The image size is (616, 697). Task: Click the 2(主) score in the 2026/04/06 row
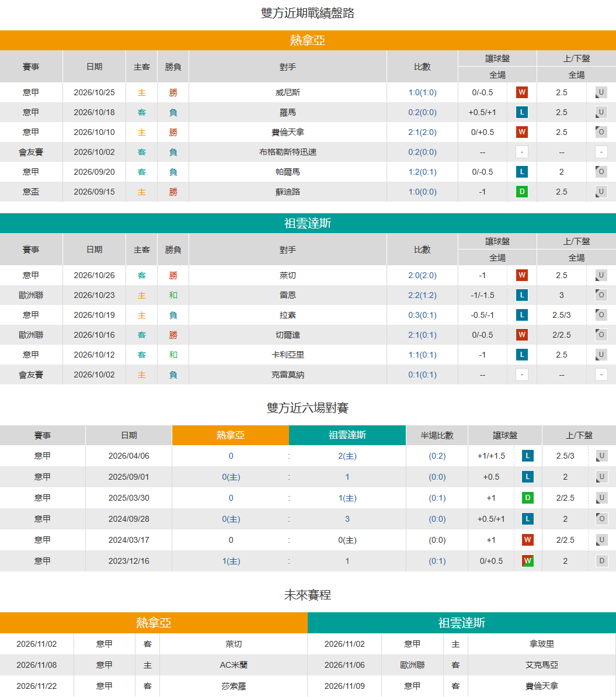(347, 456)
